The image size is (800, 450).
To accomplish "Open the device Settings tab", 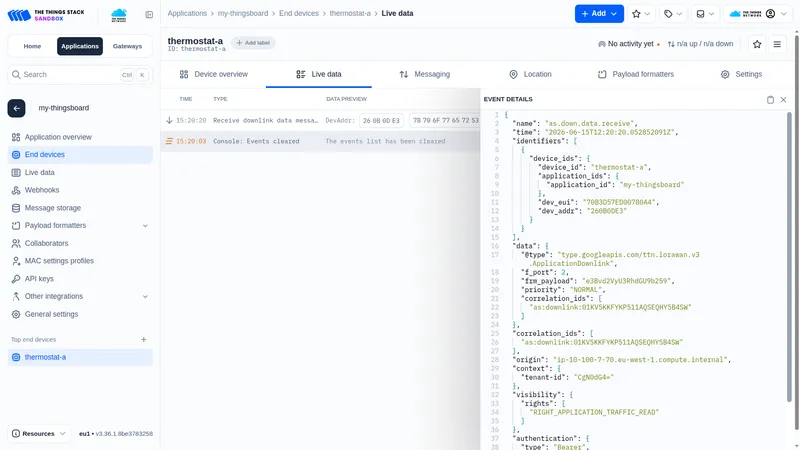I will (x=741, y=74).
